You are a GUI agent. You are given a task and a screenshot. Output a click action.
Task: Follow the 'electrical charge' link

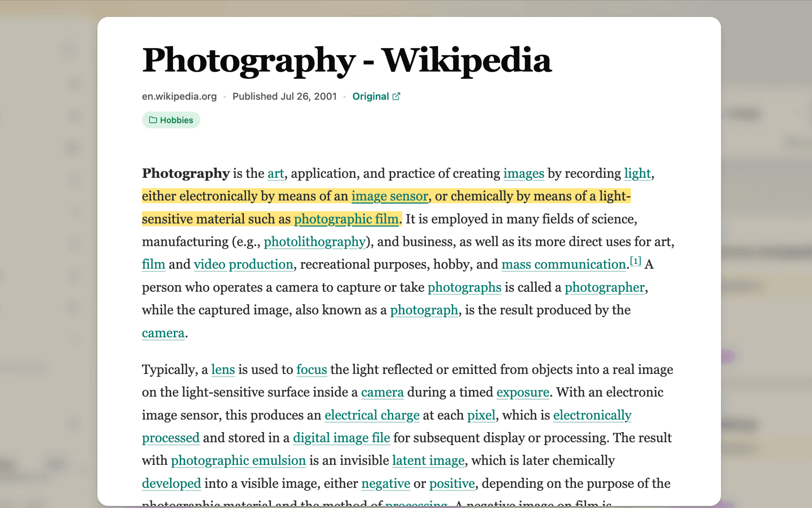(372, 415)
